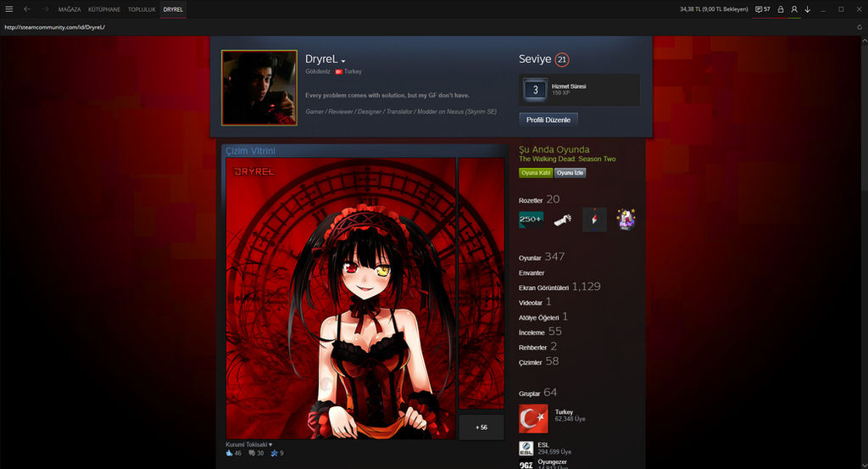Viewport: 868px width, 469px height.
Task: Open the Hizmet Süresi badge number 3
Action: click(535, 90)
